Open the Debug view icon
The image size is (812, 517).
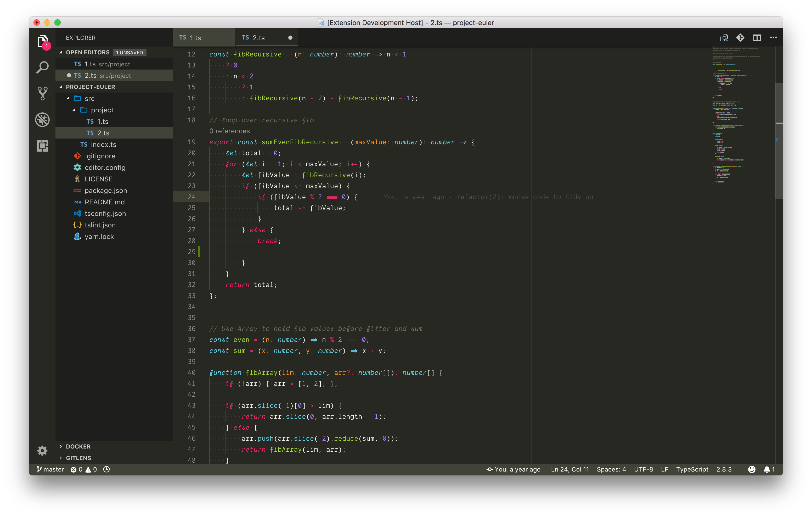(x=42, y=120)
